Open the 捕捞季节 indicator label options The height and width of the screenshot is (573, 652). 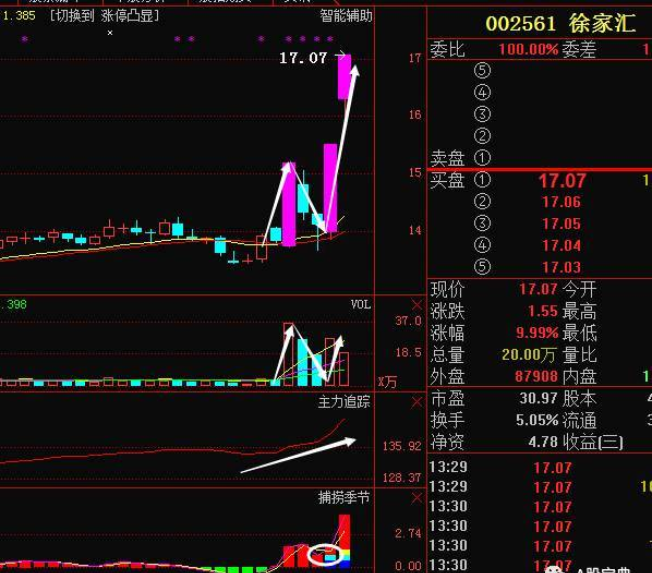coord(344,497)
